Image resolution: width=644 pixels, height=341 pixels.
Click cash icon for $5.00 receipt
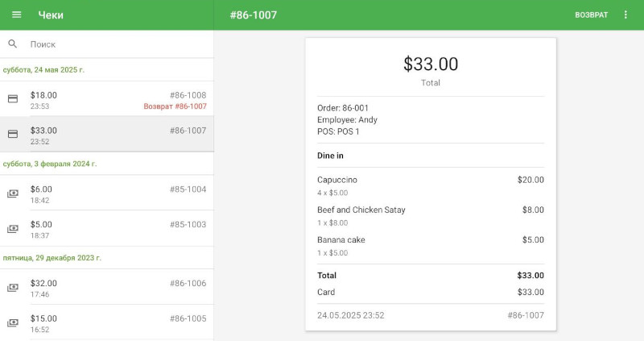point(13,229)
